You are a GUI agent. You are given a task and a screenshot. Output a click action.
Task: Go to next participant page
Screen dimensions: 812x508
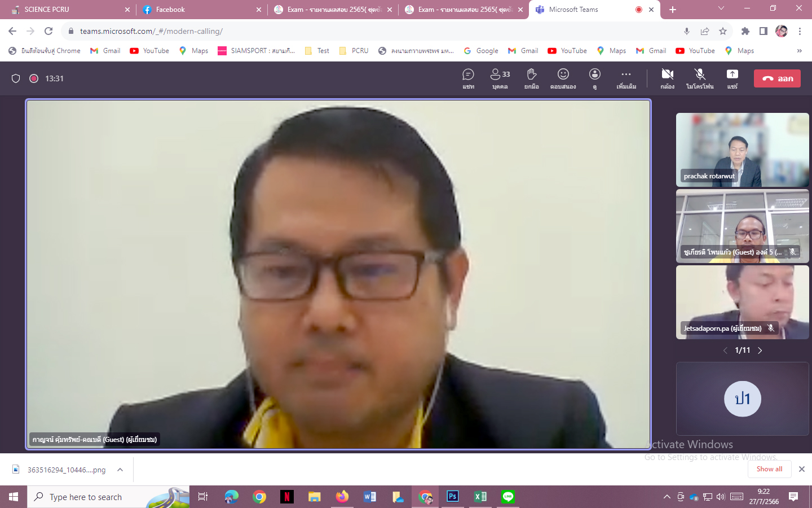pyautogui.click(x=760, y=351)
